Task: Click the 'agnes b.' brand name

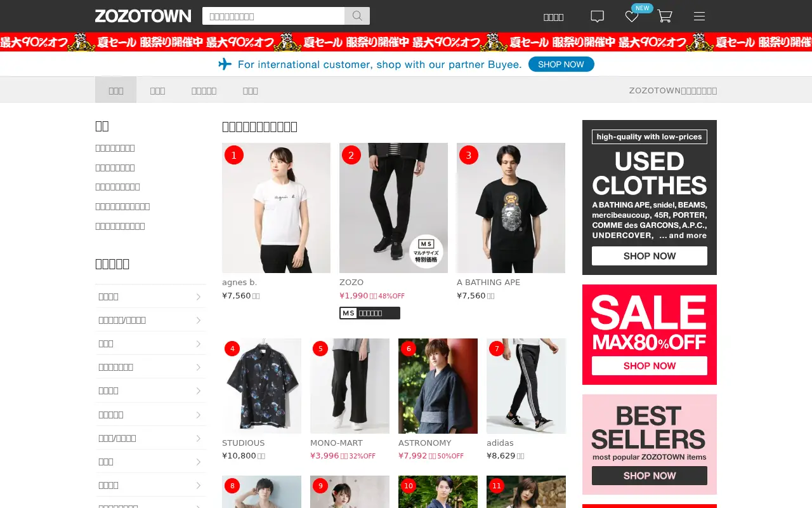Action: pyautogui.click(x=239, y=283)
